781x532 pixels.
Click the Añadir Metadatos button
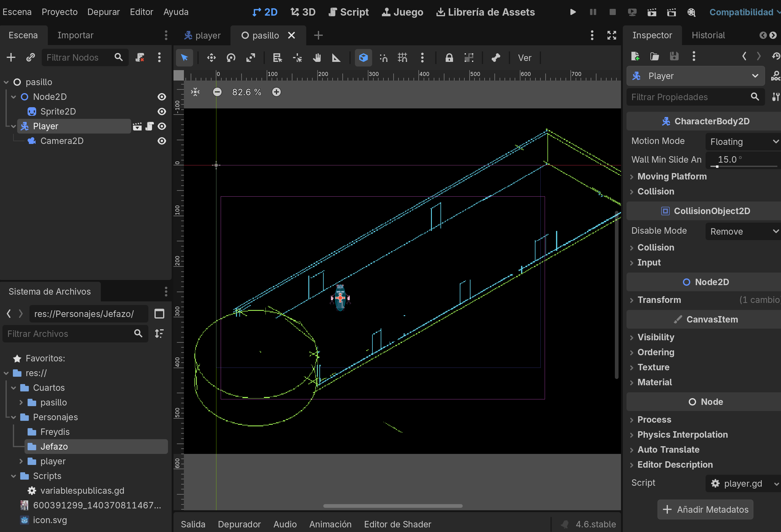705,510
